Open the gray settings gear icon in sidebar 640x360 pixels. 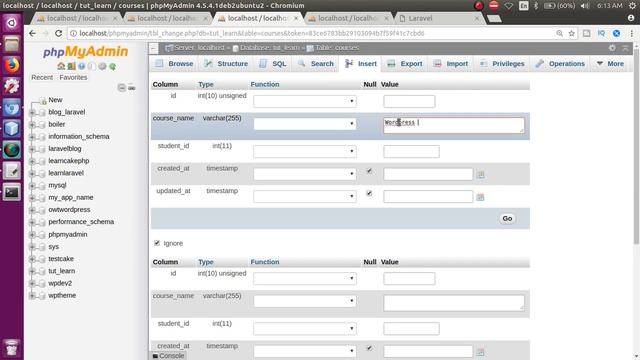(x=102, y=66)
